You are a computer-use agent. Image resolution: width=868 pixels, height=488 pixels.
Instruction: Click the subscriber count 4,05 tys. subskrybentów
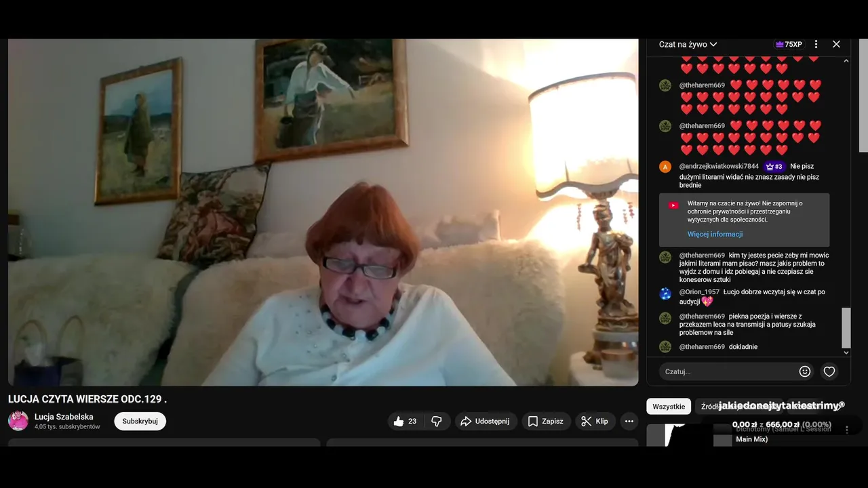pyautogui.click(x=67, y=427)
